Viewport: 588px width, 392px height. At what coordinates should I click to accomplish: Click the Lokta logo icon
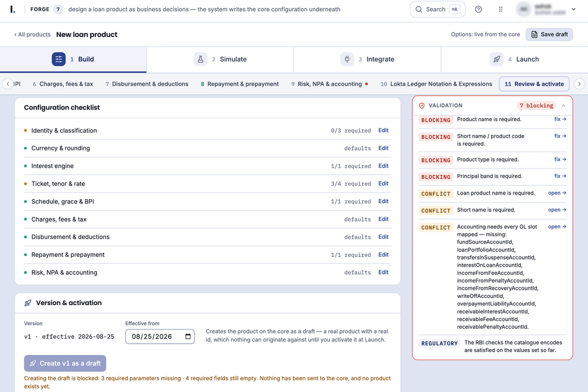tap(13, 9)
